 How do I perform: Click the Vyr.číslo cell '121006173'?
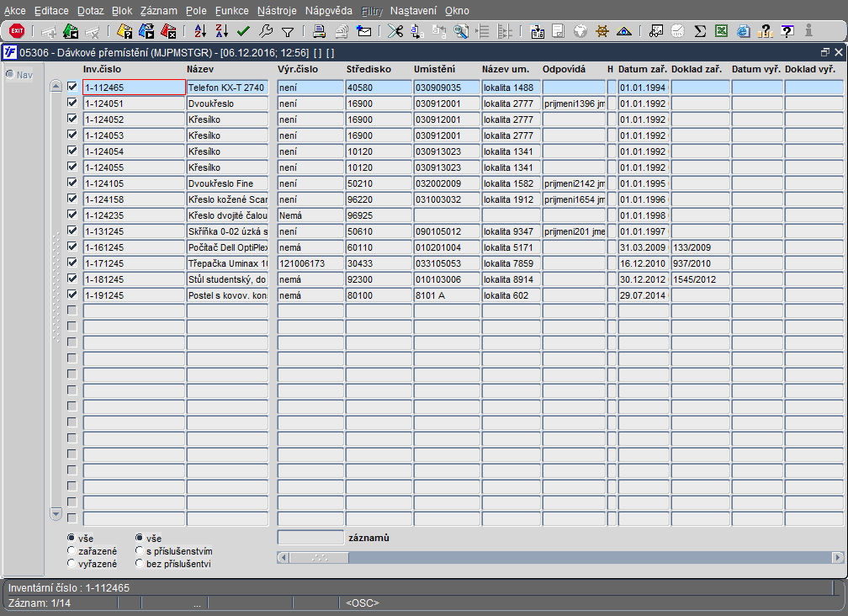pos(310,263)
